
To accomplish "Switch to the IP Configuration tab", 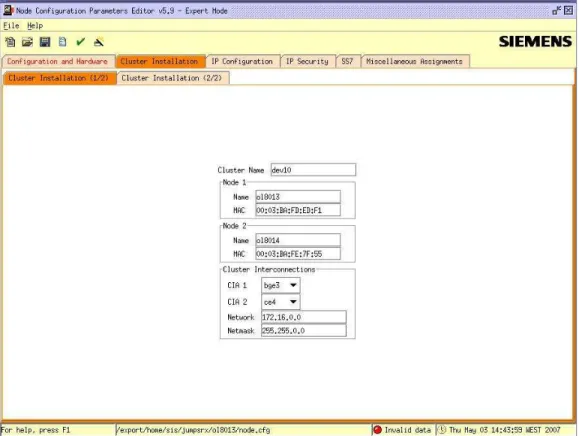I will [x=242, y=61].
